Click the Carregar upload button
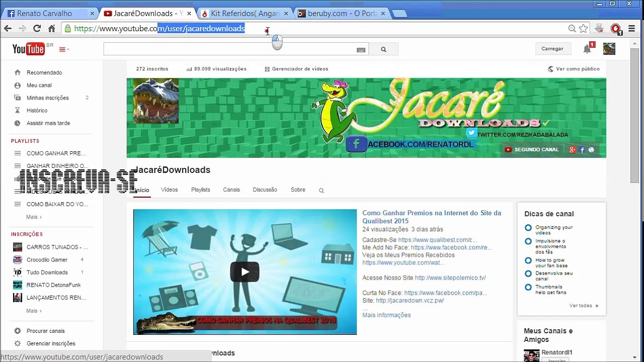This screenshot has width=644, height=362. coord(552,49)
